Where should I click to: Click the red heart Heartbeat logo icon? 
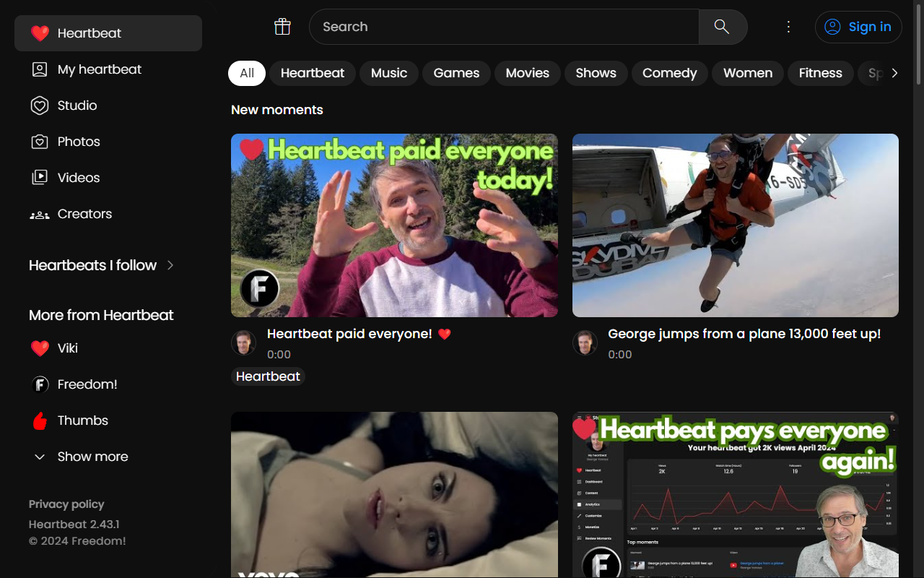point(40,33)
